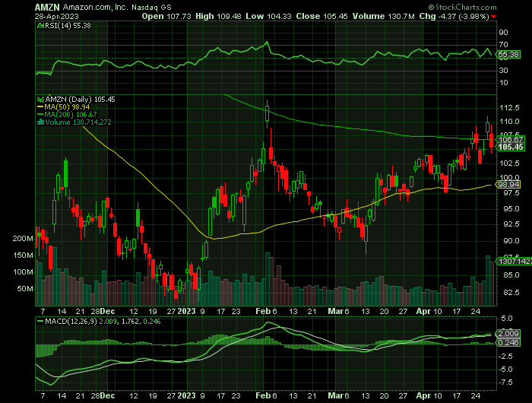This screenshot has width=532, height=403.
Task: Click the RSI 10 axis label
Action: (x=503, y=83)
